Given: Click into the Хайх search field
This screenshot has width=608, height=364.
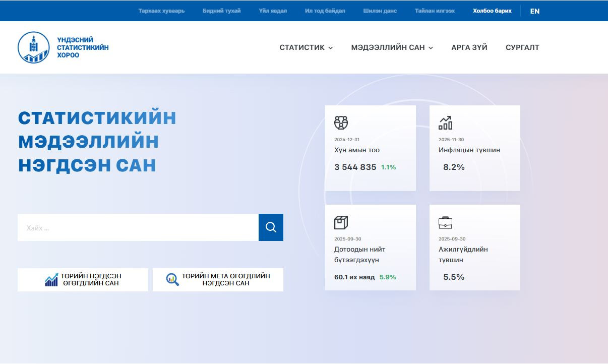Looking at the screenshot, I should click(138, 227).
